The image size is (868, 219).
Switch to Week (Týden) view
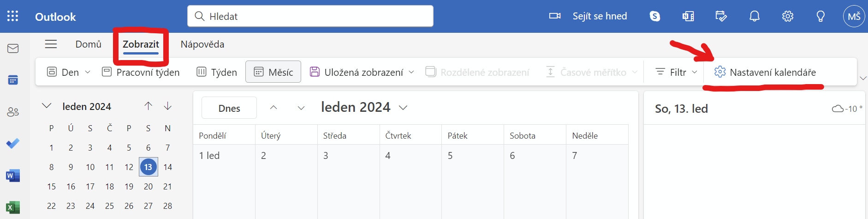pyautogui.click(x=217, y=72)
